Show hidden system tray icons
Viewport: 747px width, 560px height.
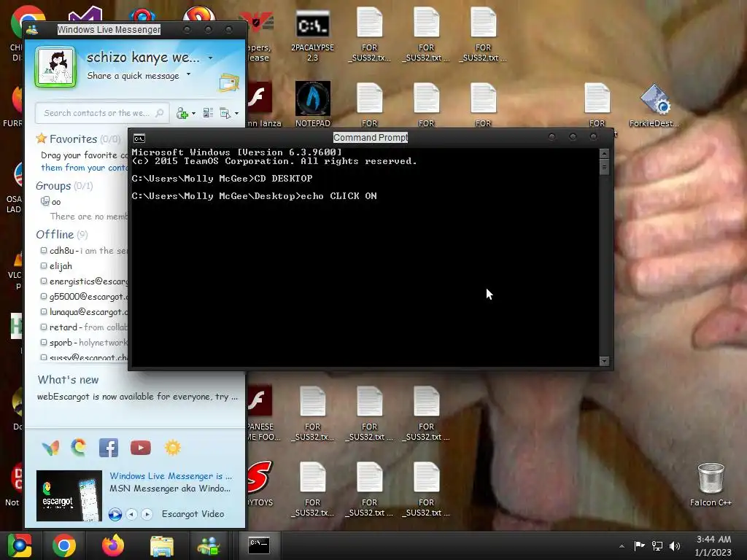[x=622, y=546]
